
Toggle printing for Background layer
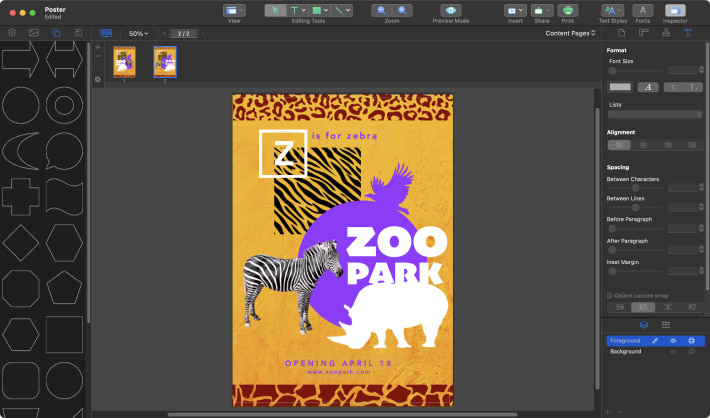[691, 351]
